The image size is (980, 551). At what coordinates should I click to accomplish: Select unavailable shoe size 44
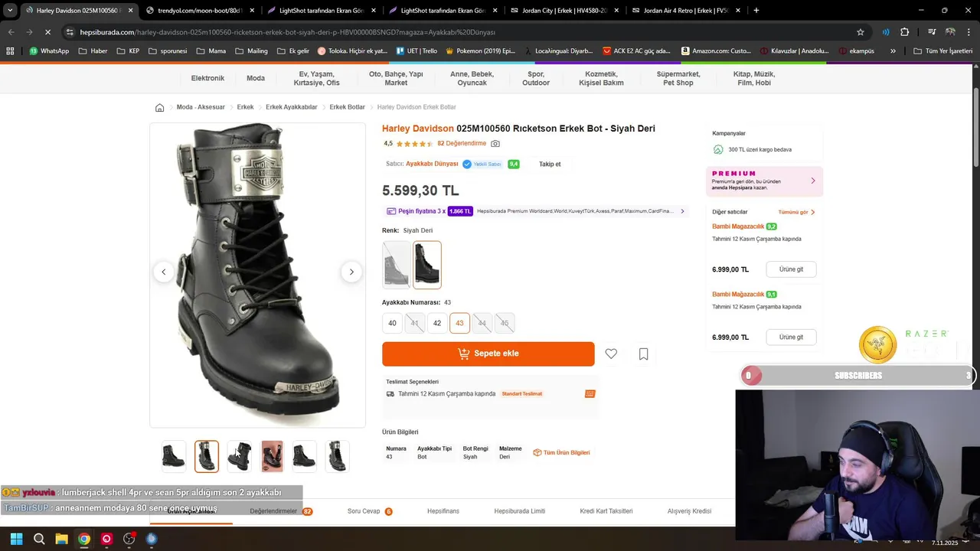(482, 323)
